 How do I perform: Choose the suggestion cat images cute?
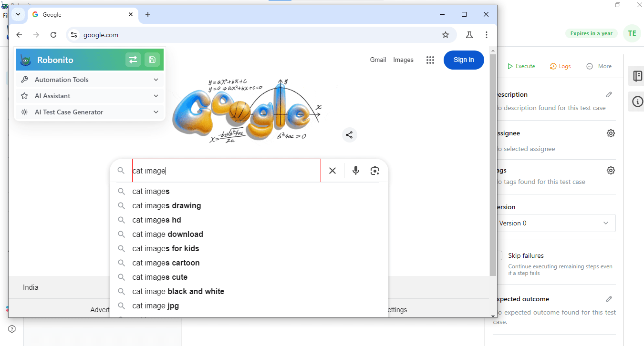pyautogui.click(x=249, y=277)
